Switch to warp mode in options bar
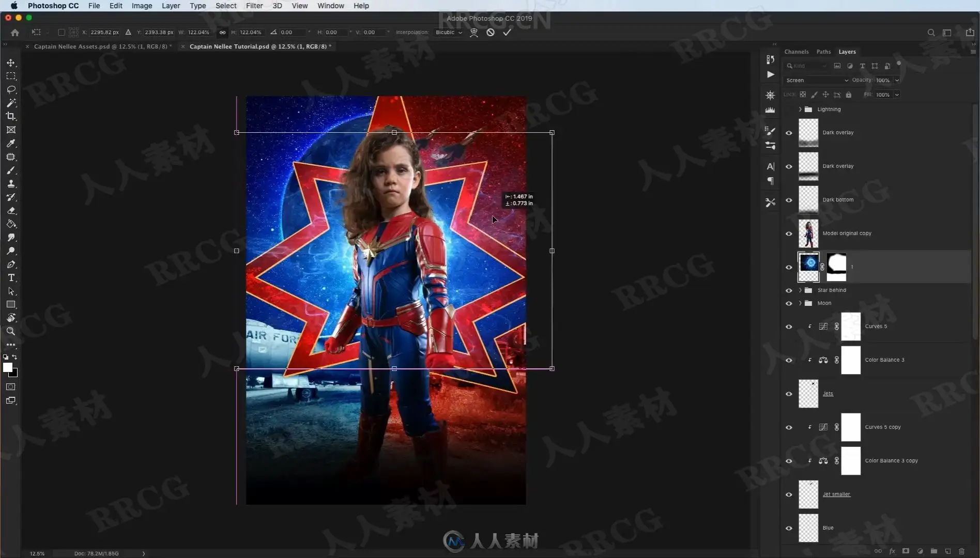 pyautogui.click(x=473, y=32)
